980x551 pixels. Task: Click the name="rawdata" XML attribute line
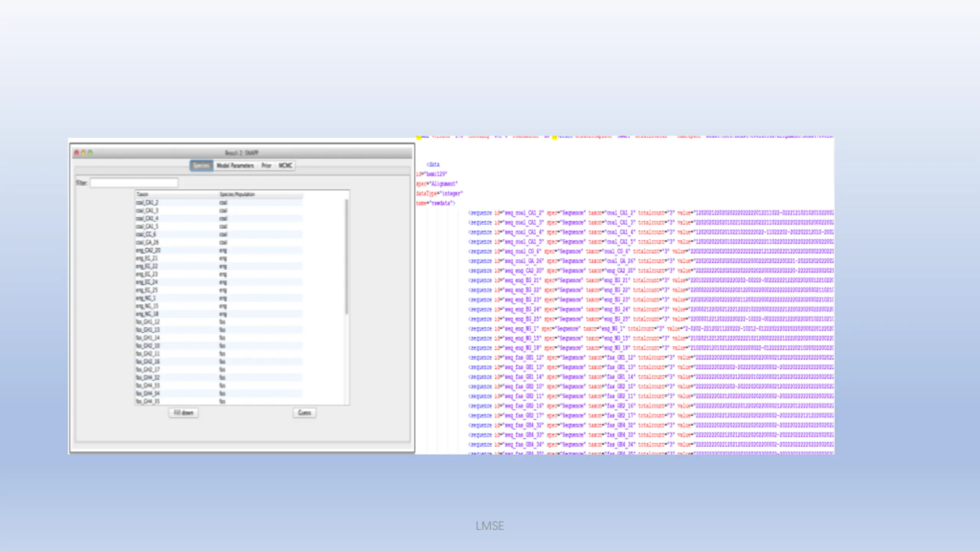(x=436, y=203)
